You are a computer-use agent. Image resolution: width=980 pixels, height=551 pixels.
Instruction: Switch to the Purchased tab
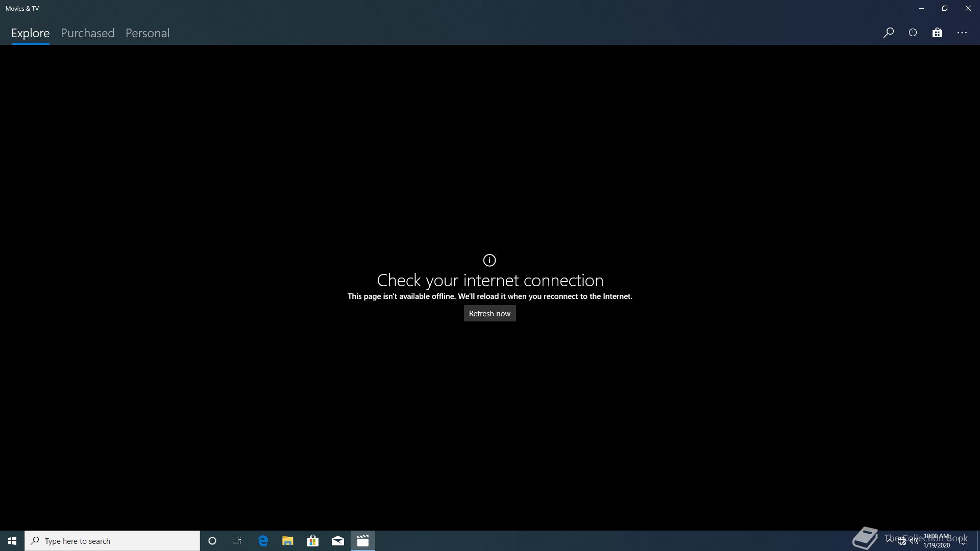[x=88, y=33]
